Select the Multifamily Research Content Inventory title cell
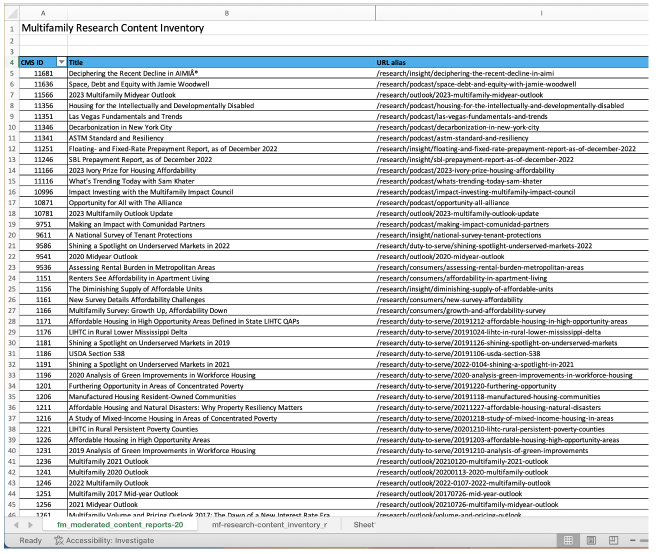This screenshot has height=554, width=657. (113, 28)
